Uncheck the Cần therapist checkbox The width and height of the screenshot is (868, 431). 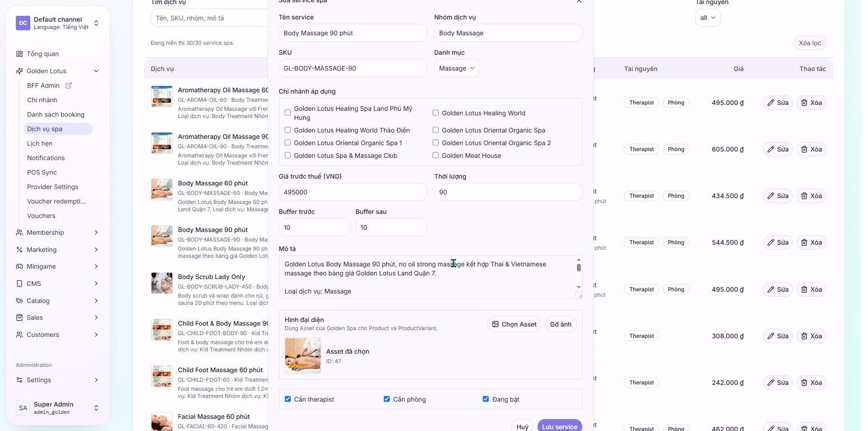point(288,399)
